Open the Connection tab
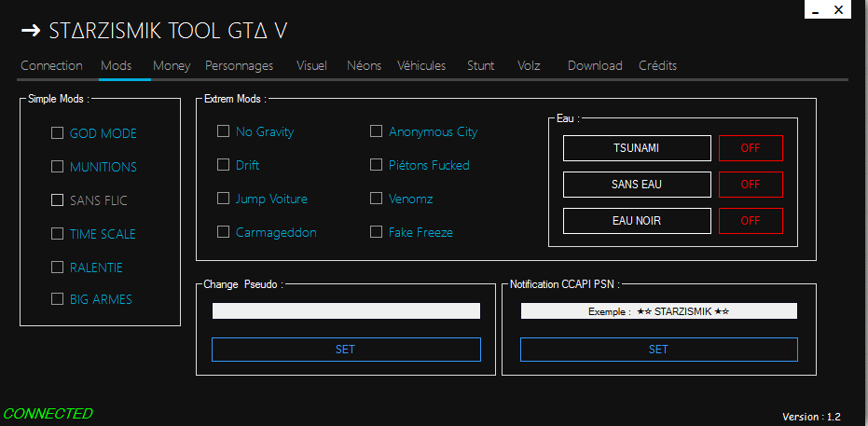Viewport: 868px width, 426px height. click(x=51, y=66)
